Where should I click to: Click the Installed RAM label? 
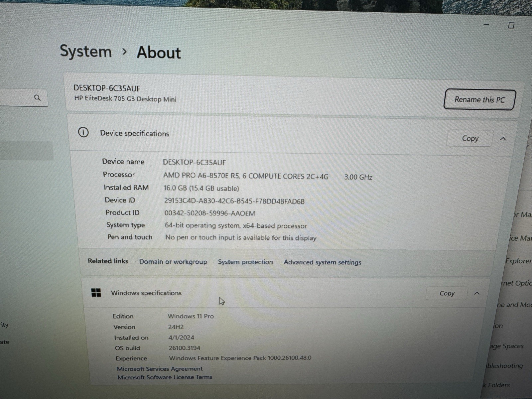(126, 188)
